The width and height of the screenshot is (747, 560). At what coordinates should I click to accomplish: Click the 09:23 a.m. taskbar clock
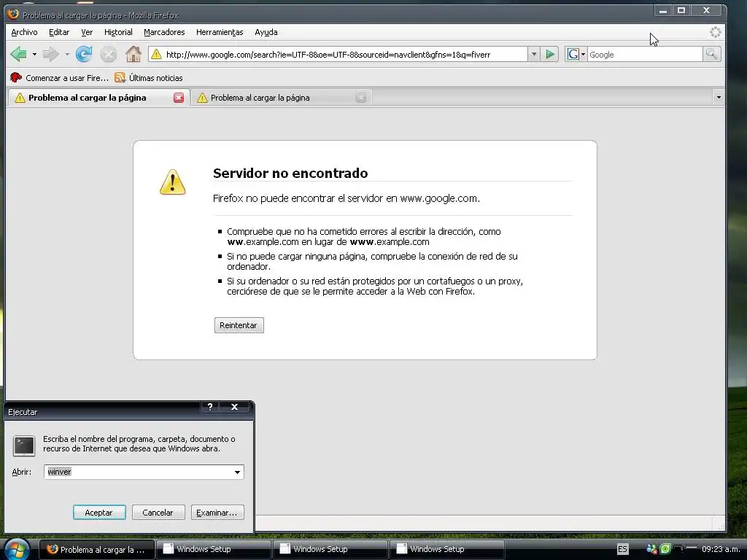click(x=720, y=549)
